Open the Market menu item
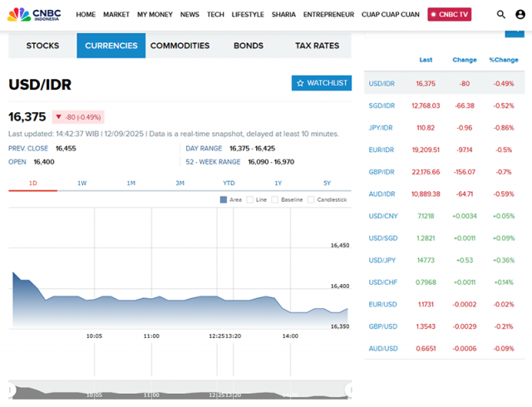Image resolution: width=532 pixels, height=407 pixels. click(x=116, y=14)
